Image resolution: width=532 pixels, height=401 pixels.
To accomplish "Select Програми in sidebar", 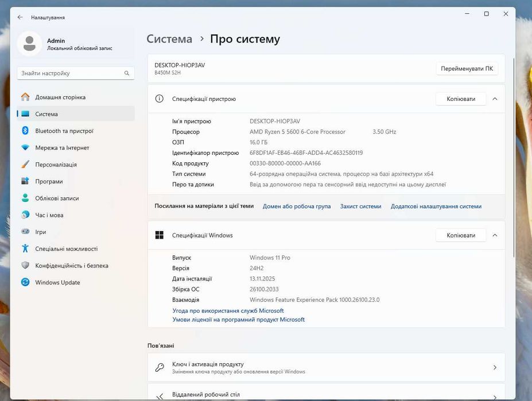I will (76, 181).
